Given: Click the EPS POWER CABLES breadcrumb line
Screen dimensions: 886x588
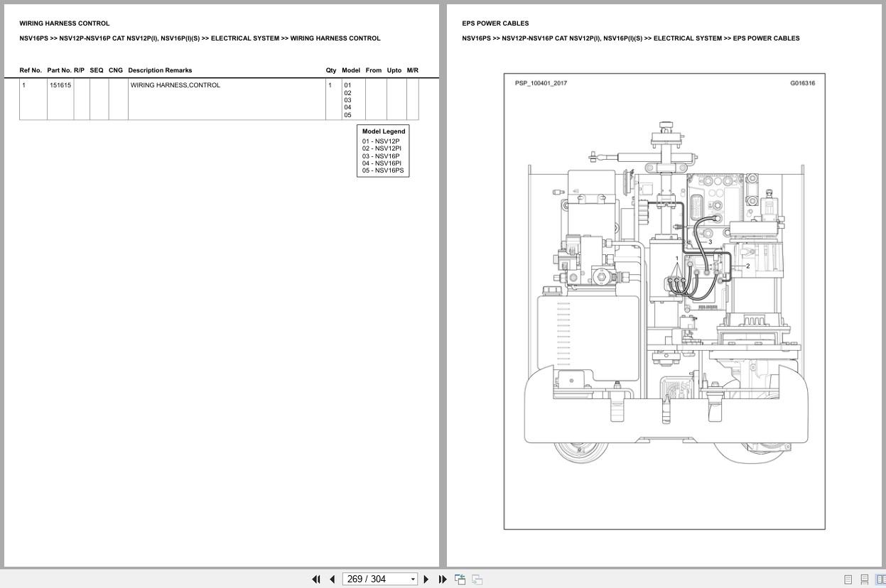Looking at the screenshot, I should [x=632, y=38].
